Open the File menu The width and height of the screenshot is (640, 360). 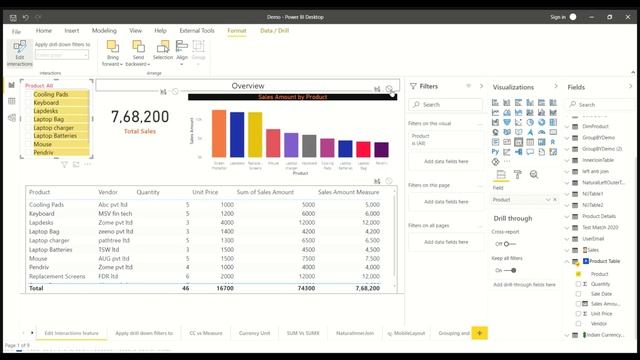coord(16,31)
